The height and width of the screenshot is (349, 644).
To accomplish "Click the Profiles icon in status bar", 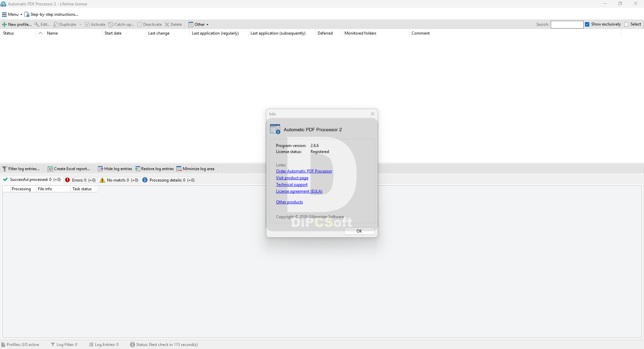I will point(3,345).
